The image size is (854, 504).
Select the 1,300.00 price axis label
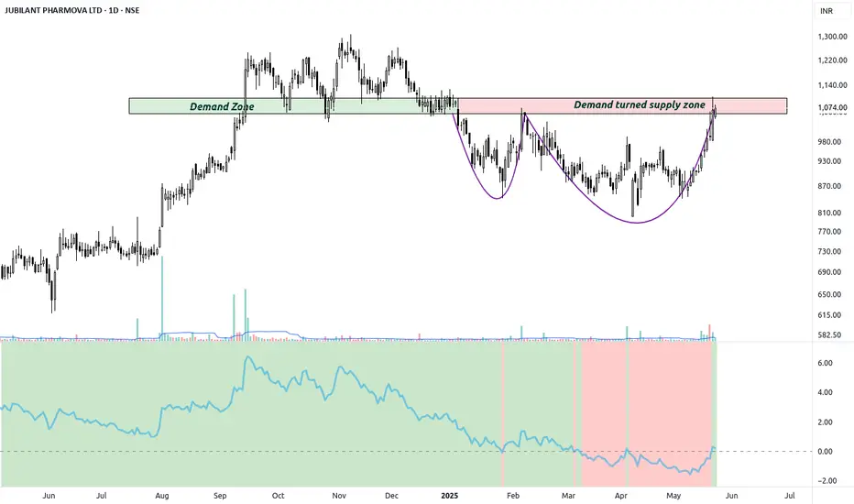click(x=832, y=37)
